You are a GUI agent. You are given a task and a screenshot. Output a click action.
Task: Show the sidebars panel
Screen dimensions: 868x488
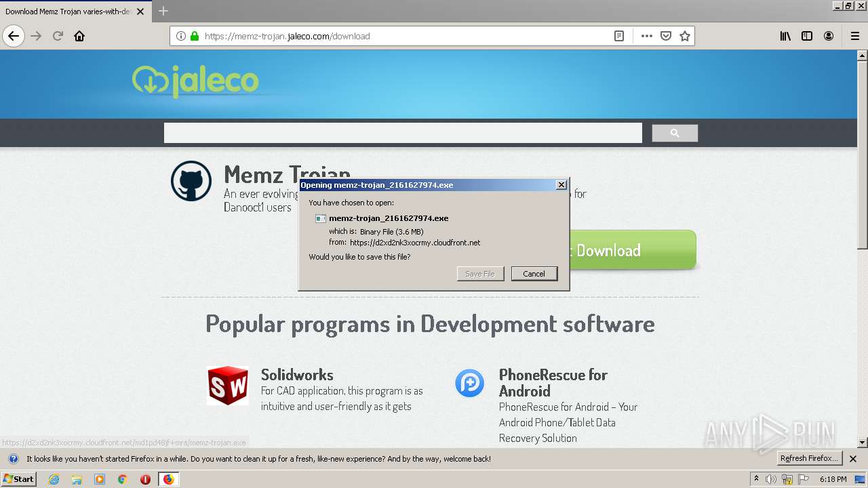pyautogui.click(x=807, y=36)
